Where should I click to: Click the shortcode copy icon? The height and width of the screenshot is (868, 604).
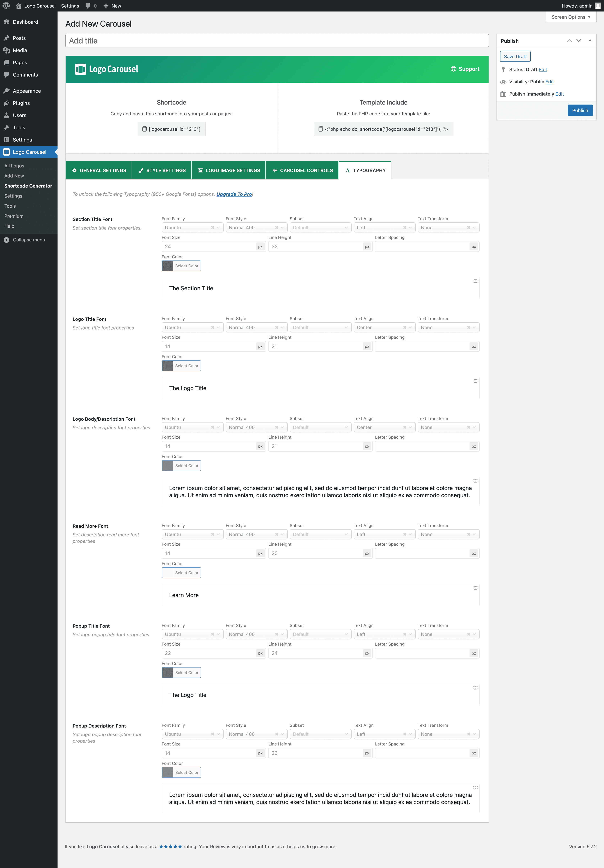(x=144, y=129)
